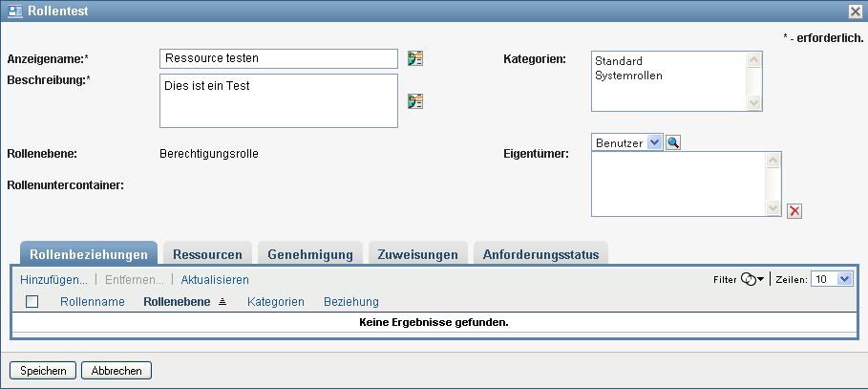Click the red X remove owner icon
Image resolution: width=868 pixels, height=389 pixels.
(x=794, y=211)
